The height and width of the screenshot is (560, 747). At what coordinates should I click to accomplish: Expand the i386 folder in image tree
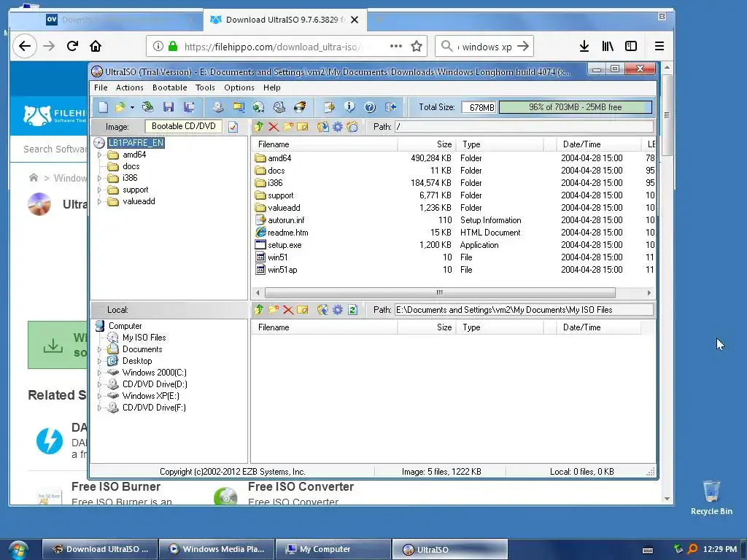99,178
